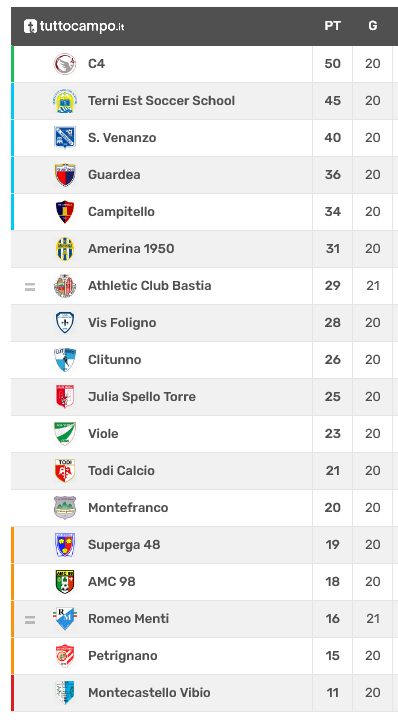Click the equals position indicator beside Romeo Menti

pyautogui.click(x=30, y=620)
